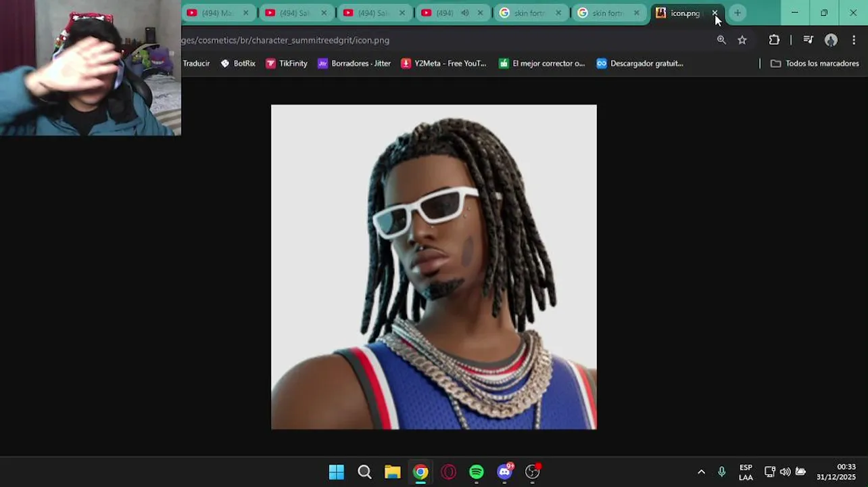This screenshot has height=487, width=868.
Task: Open Chrome's three-dot menu
Action: pos(854,40)
